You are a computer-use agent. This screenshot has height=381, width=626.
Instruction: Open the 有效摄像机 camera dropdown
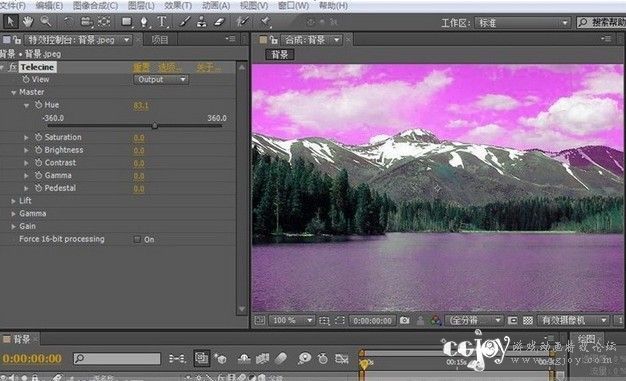pyautogui.click(x=573, y=320)
